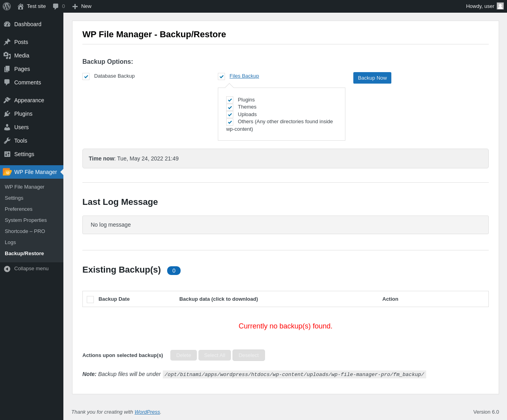Select all backups using header checkbox
This screenshot has width=507, height=420.
[x=90, y=300]
